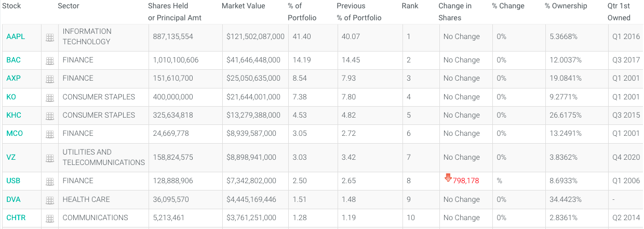Open the DVA stock link
644x229 pixels.
pos(14,199)
